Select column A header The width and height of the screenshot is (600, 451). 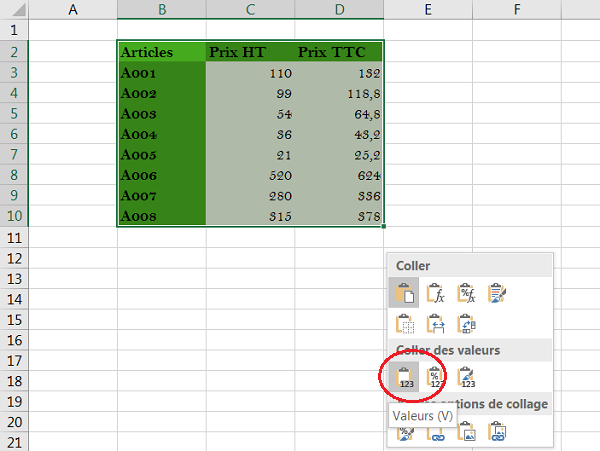(x=73, y=9)
